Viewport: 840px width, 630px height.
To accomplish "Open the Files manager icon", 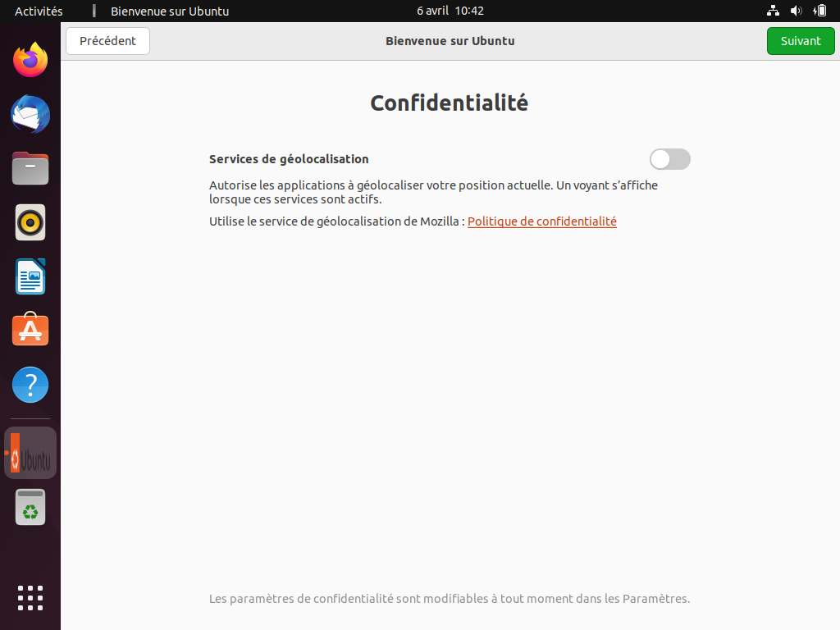I will tap(30, 168).
